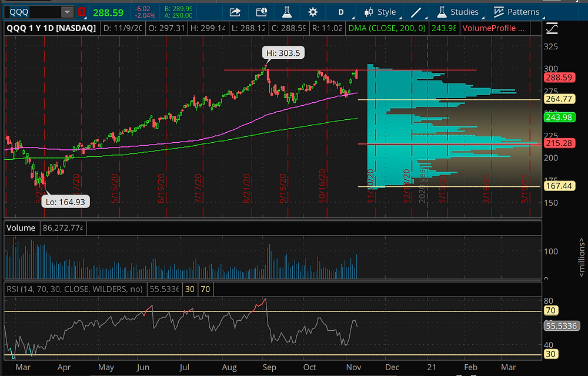Click the 6/19/20 expiration date marker

(161, 189)
